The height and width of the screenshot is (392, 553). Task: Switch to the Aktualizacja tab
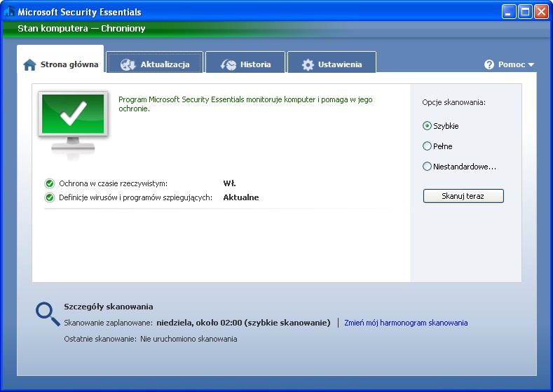click(154, 62)
